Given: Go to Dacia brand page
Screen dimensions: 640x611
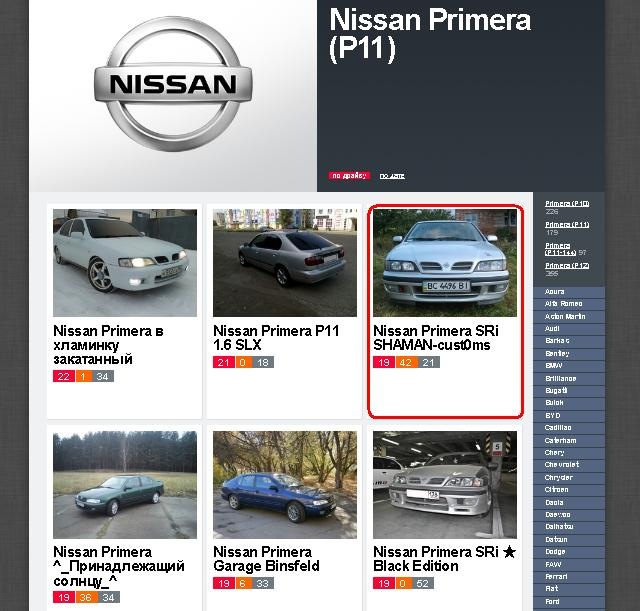Looking at the screenshot, I should click(x=554, y=503).
